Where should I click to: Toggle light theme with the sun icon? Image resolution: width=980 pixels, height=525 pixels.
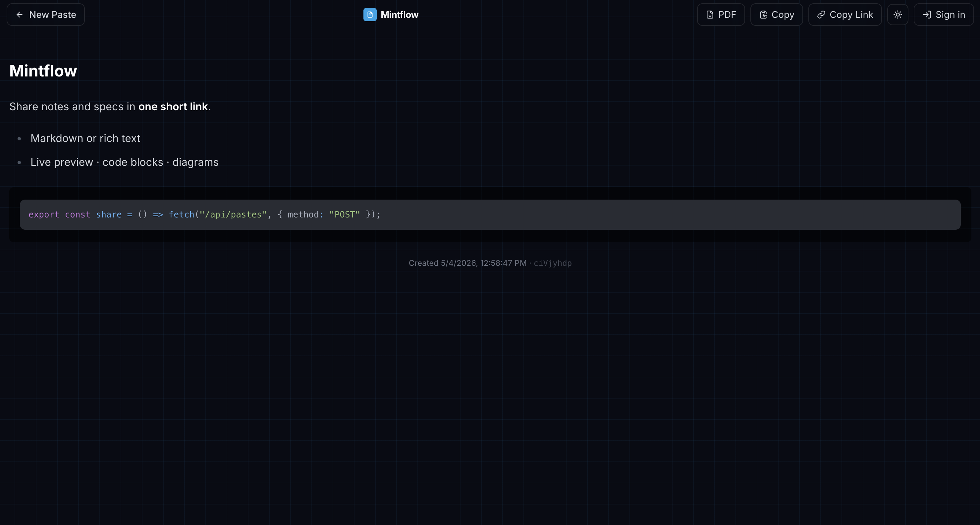(x=898, y=15)
